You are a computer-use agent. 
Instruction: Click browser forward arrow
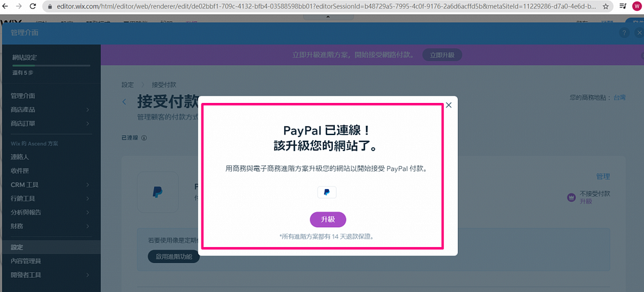(x=19, y=6)
